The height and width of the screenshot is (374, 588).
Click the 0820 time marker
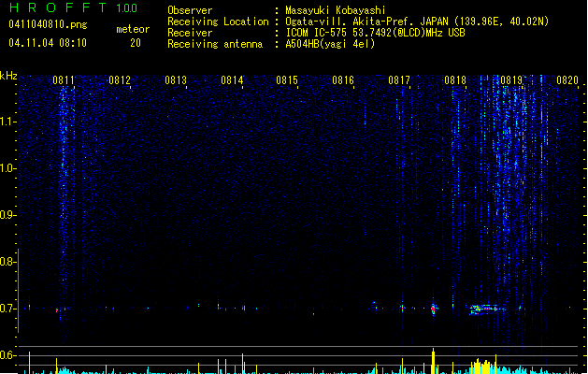coord(567,80)
